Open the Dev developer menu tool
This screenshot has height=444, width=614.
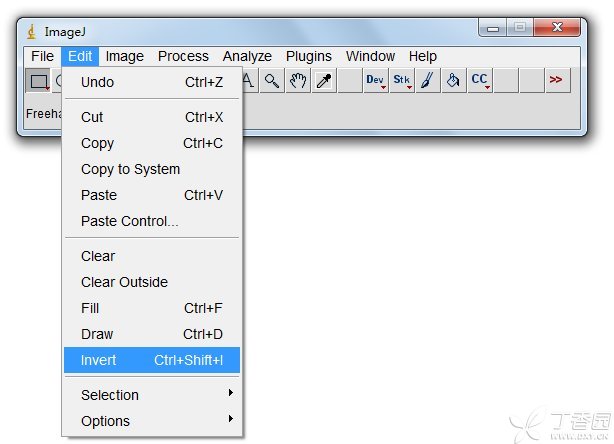pos(376,81)
